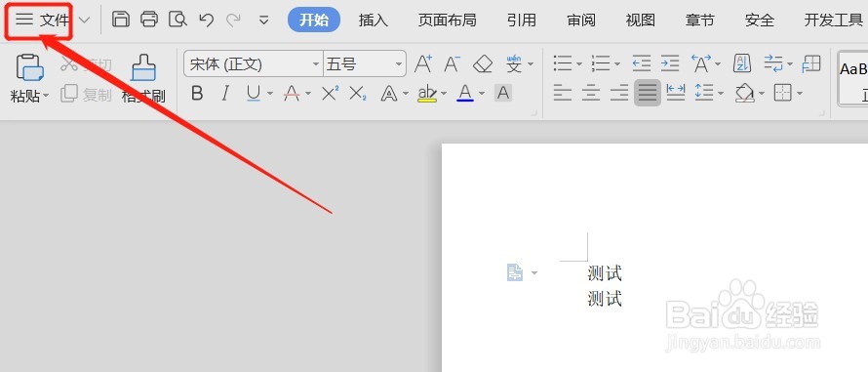Expand the dropdown arrow beside 文件
This screenshot has height=372, width=868.
coord(84,21)
